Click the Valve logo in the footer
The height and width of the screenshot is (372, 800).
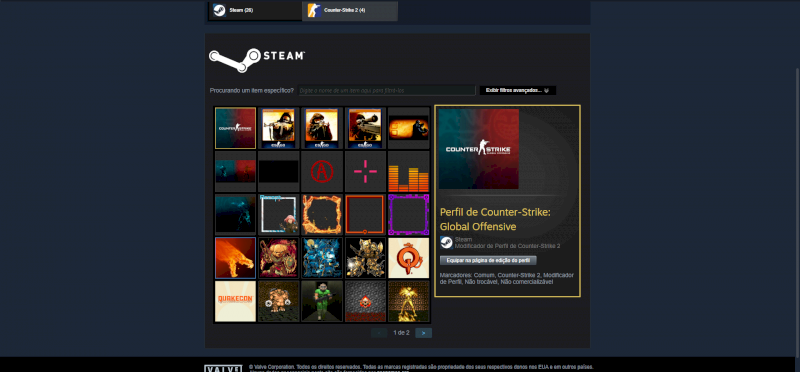click(x=223, y=368)
